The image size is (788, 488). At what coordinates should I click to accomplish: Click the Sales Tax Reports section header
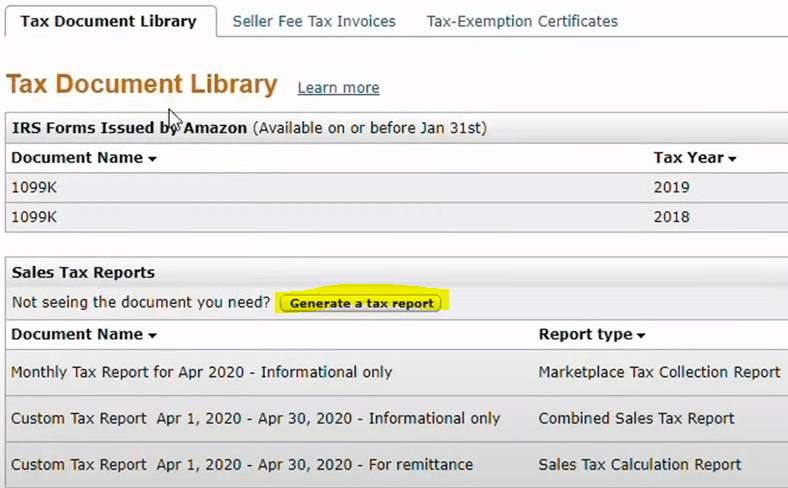point(83,272)
